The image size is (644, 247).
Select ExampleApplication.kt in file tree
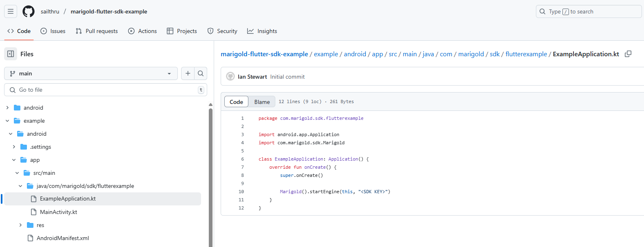102,199
